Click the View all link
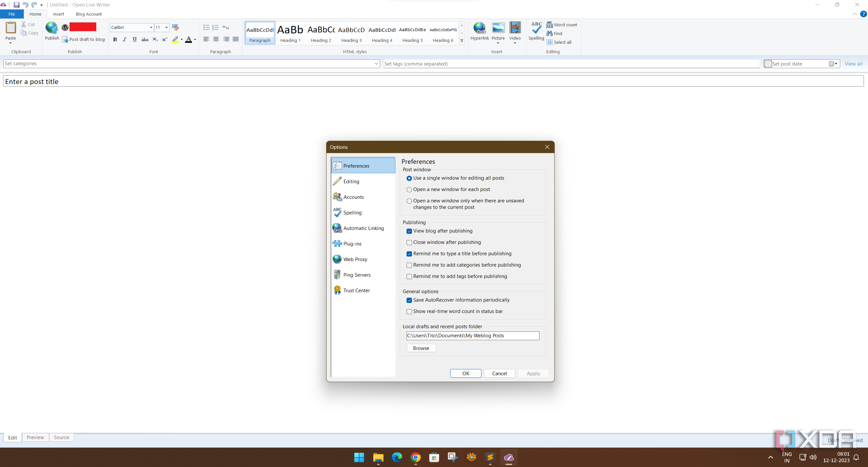This screenshot has width=868, height=467. 853,64
